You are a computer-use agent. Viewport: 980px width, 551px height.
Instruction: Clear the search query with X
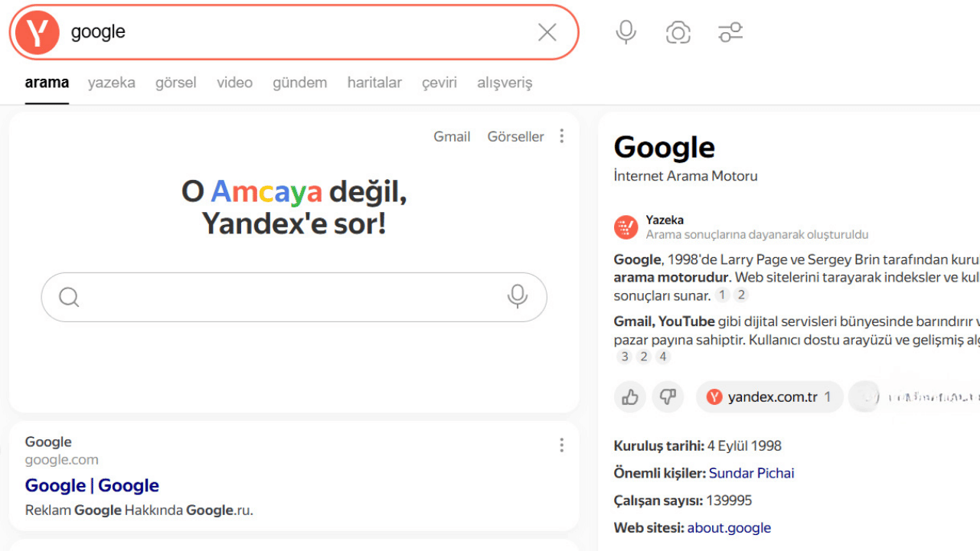pos(547,32)
